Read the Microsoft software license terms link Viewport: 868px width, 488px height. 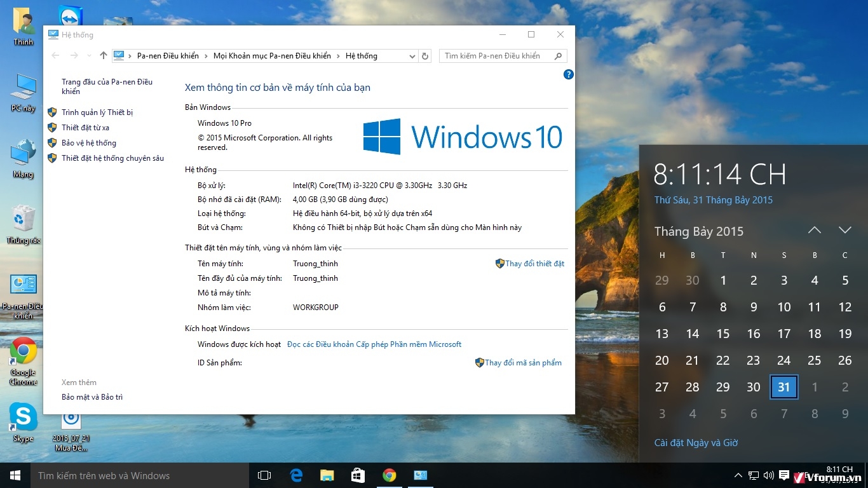374,344
